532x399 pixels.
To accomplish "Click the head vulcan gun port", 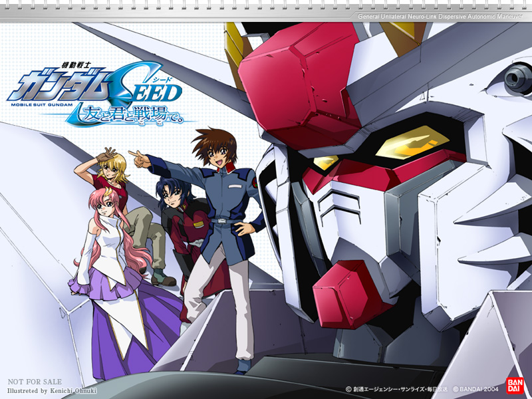I will [518, 80].
